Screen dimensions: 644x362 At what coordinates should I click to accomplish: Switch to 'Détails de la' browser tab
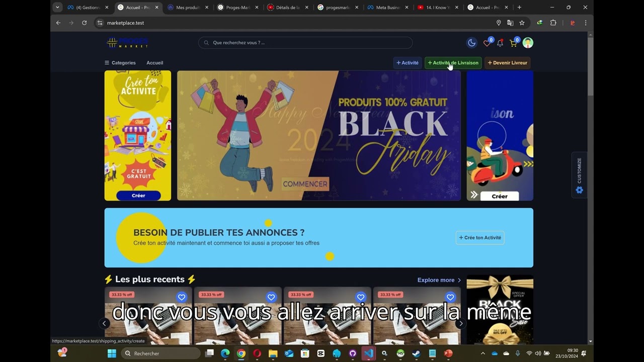click(288, 8)
